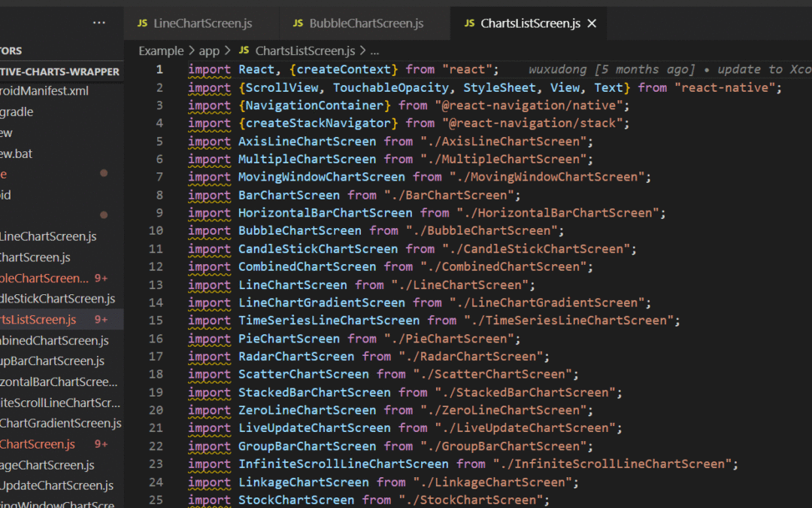812x508 pixels.
Task: Click line number 20 in the gutter
Action: [156, 410]
